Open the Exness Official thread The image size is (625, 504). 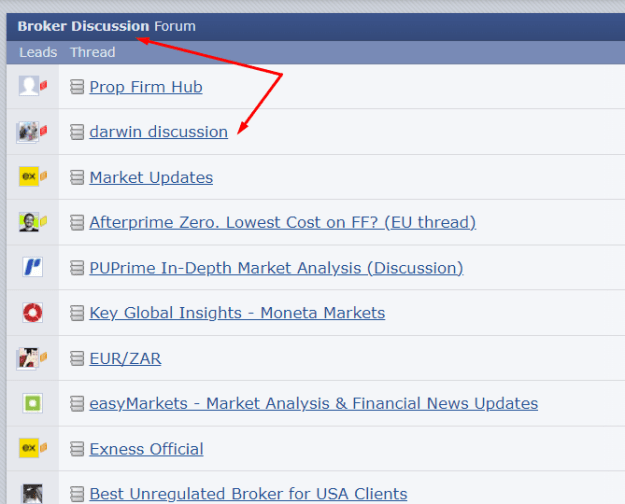coord(146,449)
